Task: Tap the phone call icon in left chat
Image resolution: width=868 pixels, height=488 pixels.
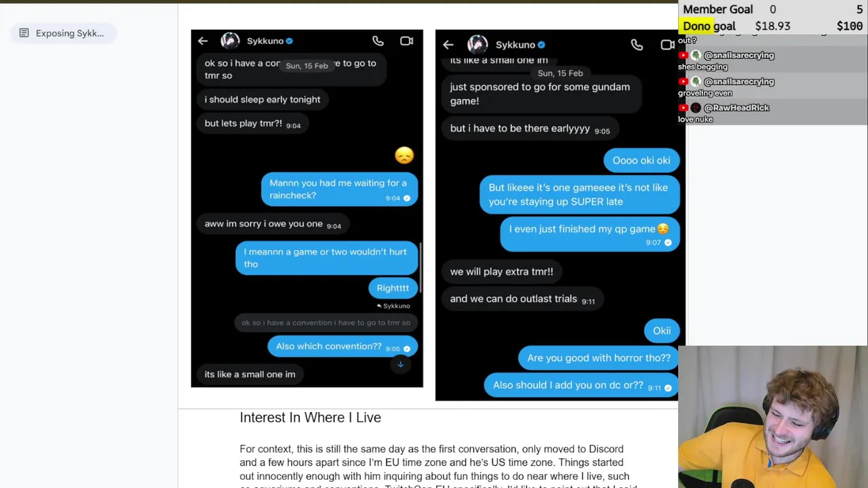Action: pyautogui.click(x=378, y=41)
